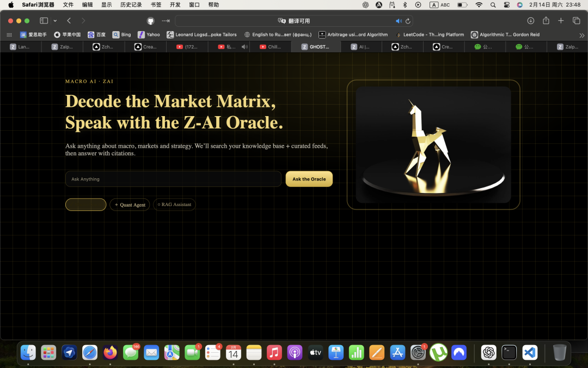Switch to the (172... YouTube tab
The width and height of the screenshot is (588, 368).
pos(187,47)
